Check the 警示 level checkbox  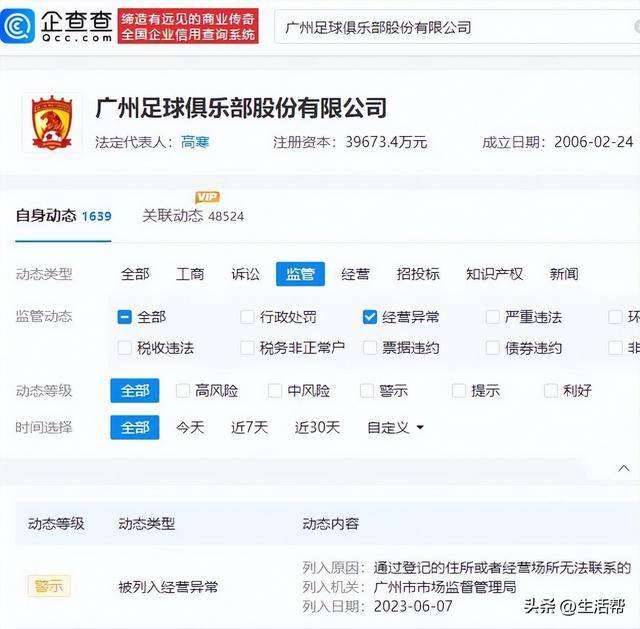coord(367,391)
